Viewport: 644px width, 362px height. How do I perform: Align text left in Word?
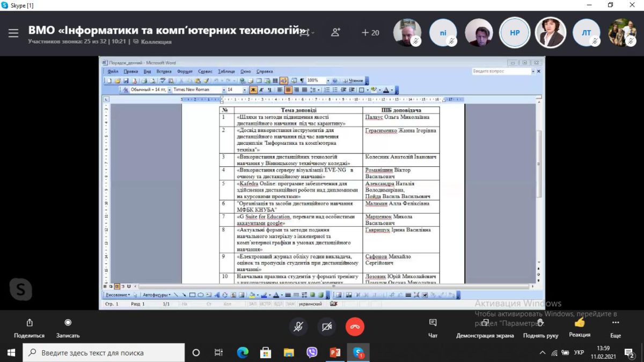(x=280, y=90)
